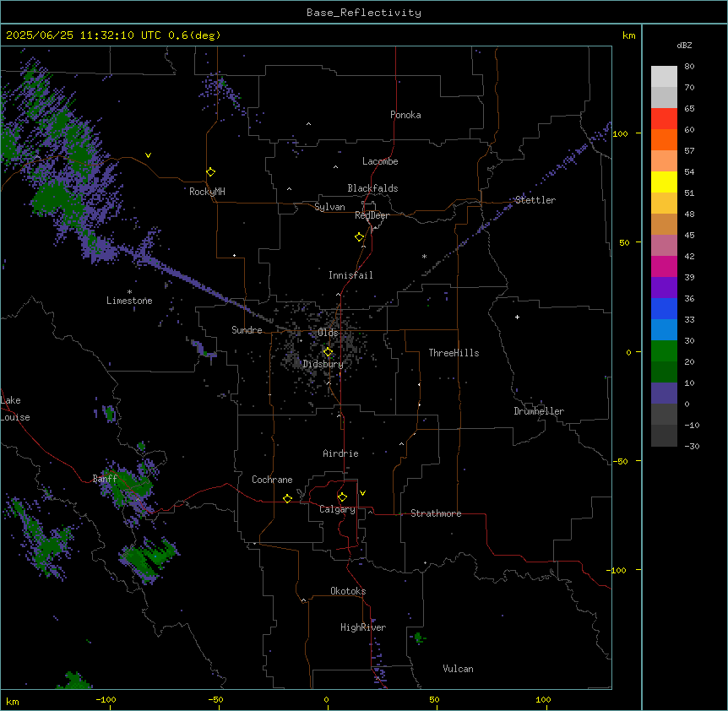The image size is (728, 711).
Task: Select the slate purple 10 dBZ legend swatch
Action: point(664,393)
